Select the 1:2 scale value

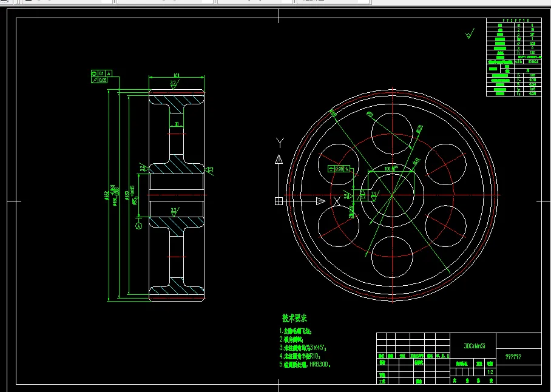pos(490,372)
